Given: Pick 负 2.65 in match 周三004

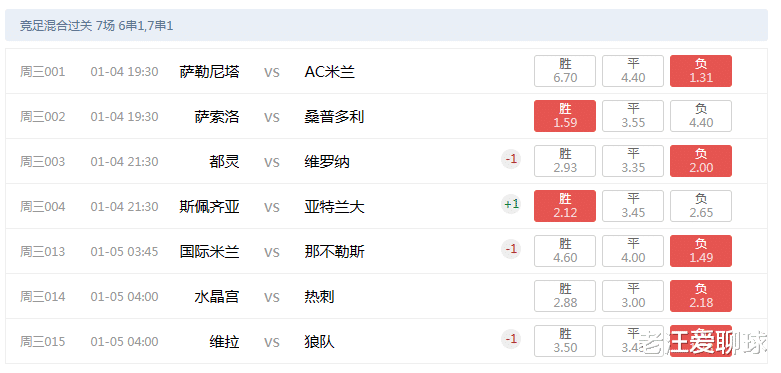Looking at the screenshot, I should click(701, 206).
